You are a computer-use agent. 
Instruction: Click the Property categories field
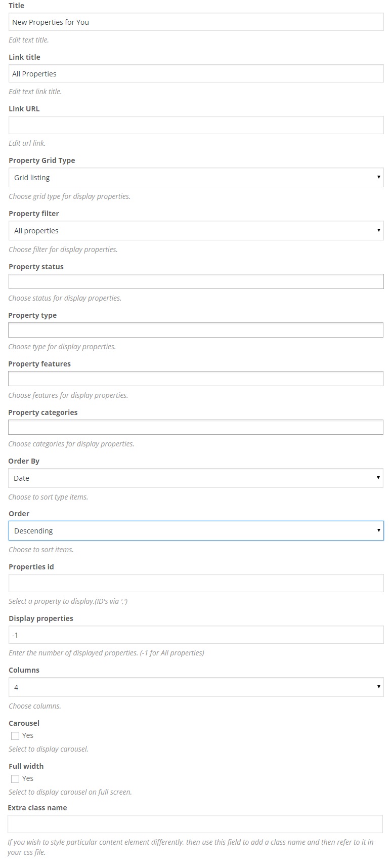click(196, 427)
